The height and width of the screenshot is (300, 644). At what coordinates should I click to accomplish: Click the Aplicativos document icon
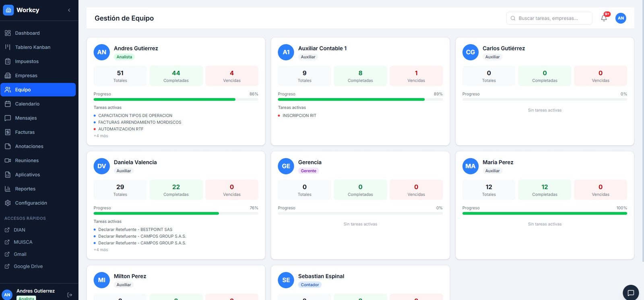(x=8, y=174)
